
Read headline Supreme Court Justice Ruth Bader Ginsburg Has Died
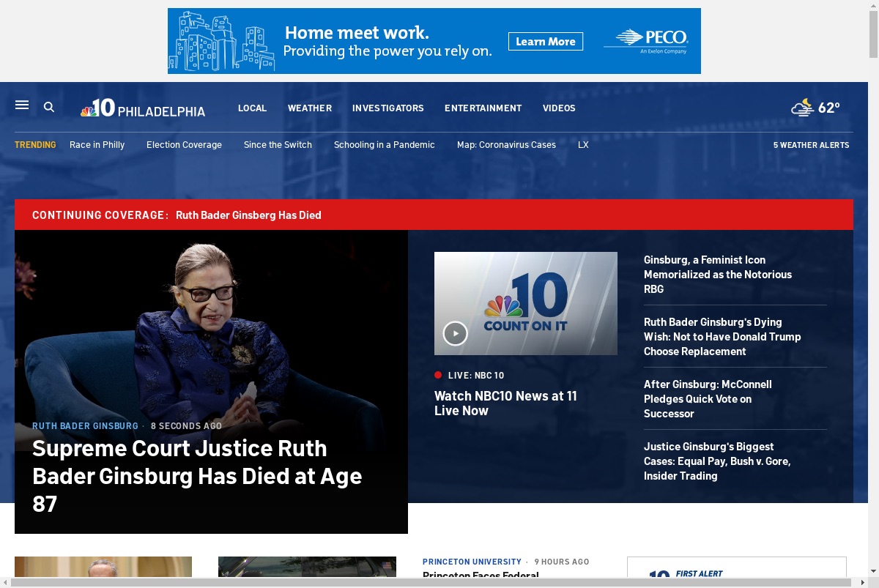tap(197, 476)
